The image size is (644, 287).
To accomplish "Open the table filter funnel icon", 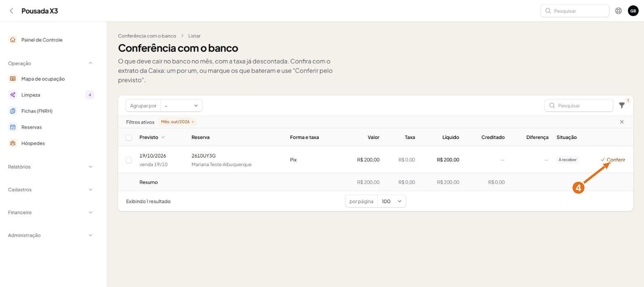I will pyautogui.click(x=622, y=106).
